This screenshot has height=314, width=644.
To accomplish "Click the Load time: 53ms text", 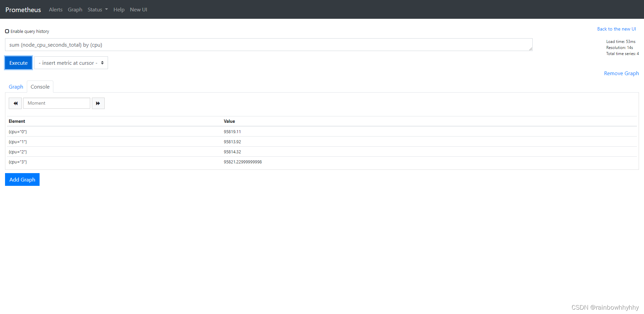I will pos(621,42).
